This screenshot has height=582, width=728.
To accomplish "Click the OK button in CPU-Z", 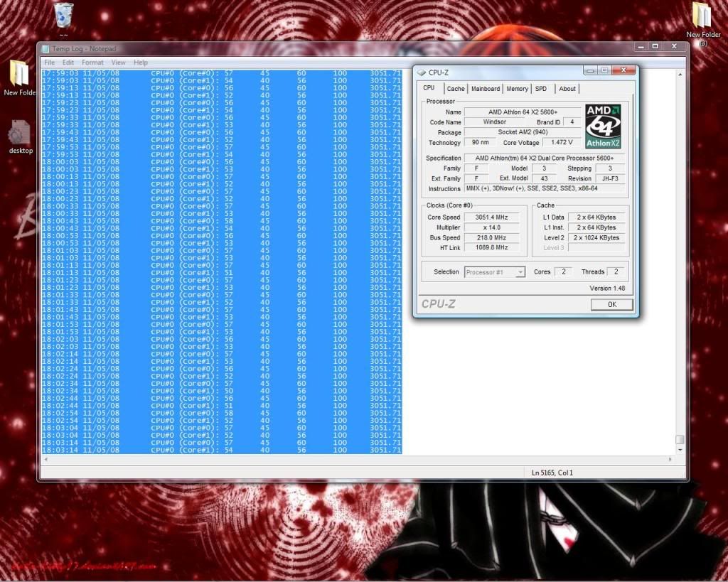I will 612,304.
